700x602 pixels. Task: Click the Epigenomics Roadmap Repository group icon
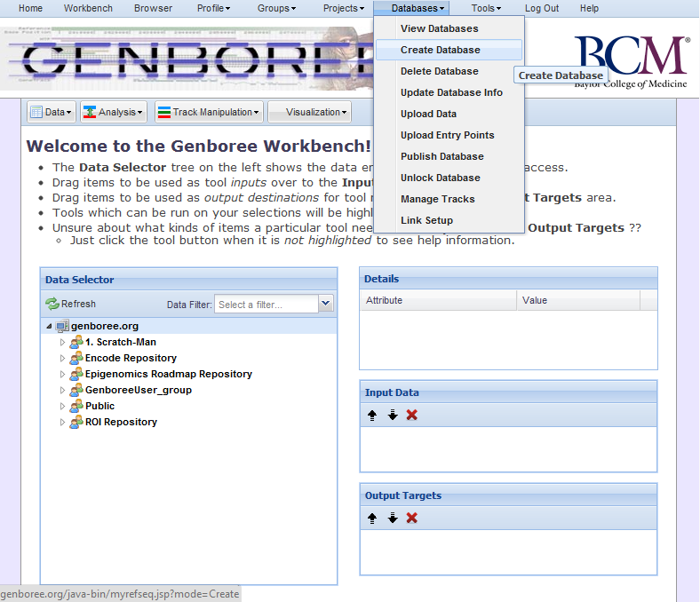coord(76,375)
